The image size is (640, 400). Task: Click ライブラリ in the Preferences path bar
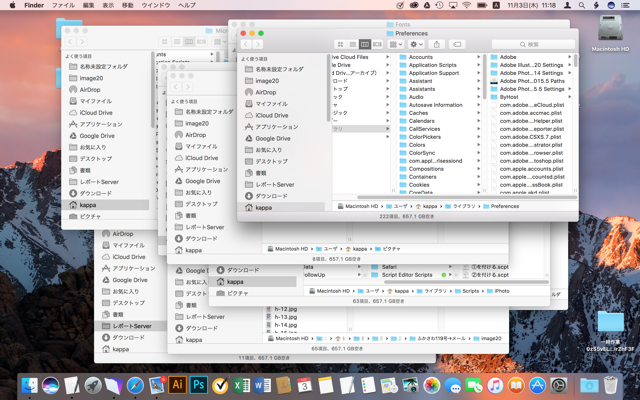click(460, 207)
